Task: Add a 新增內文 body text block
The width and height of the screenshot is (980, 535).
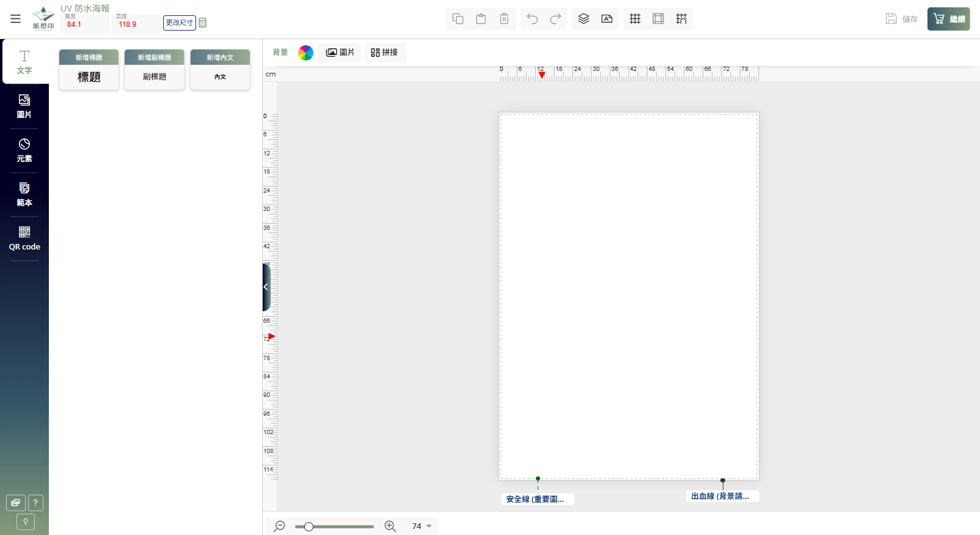Action: (x=220, y=70)
